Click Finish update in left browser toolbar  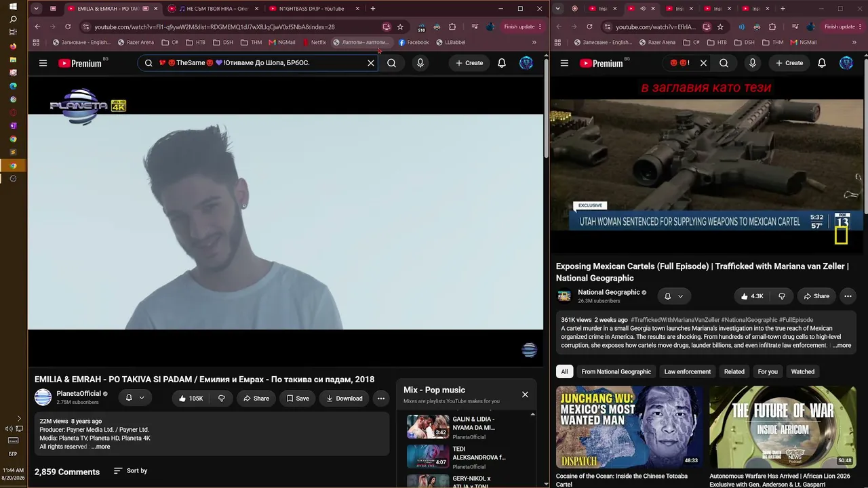[x=522, y=27]
